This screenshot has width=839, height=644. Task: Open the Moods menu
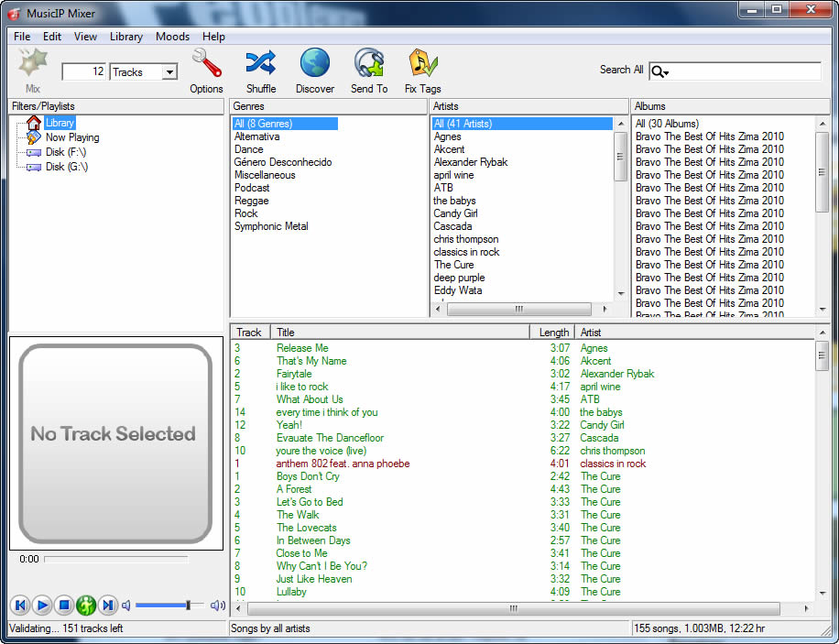click(x=172, y=37)
